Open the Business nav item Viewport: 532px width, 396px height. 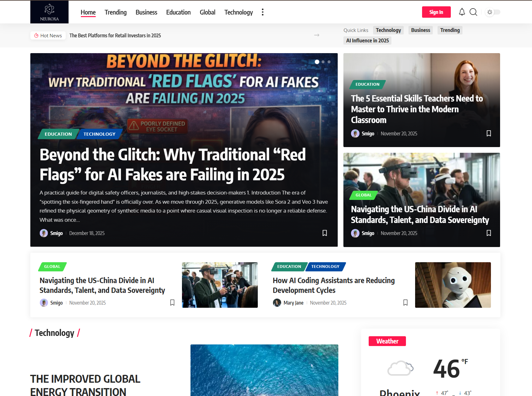point(146,12)
